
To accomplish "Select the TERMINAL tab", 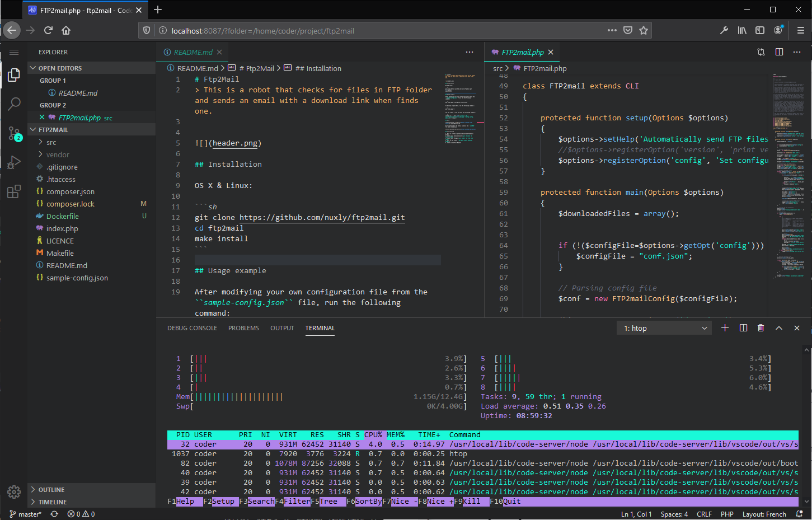I will (x=320, y=328).
